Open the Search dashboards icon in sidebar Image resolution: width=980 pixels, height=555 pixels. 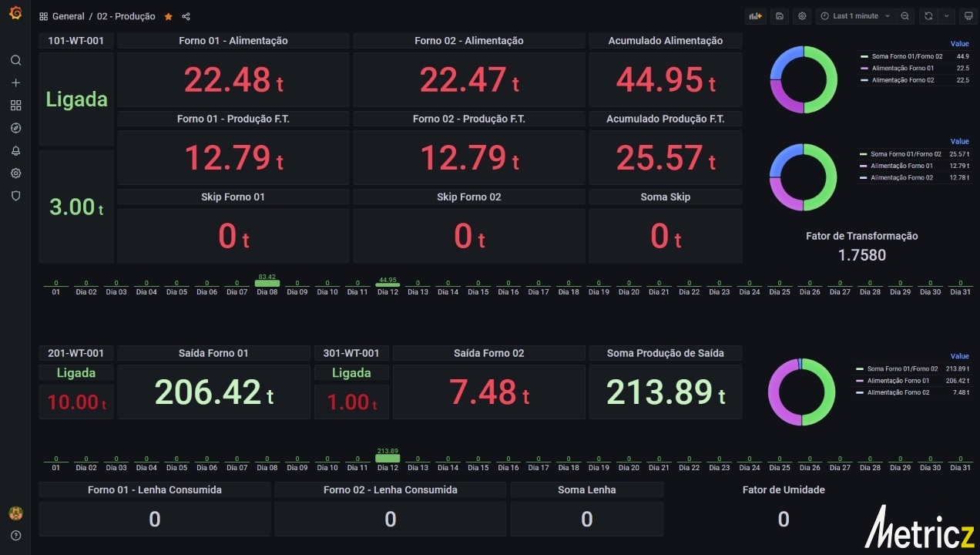pos(15,60)
